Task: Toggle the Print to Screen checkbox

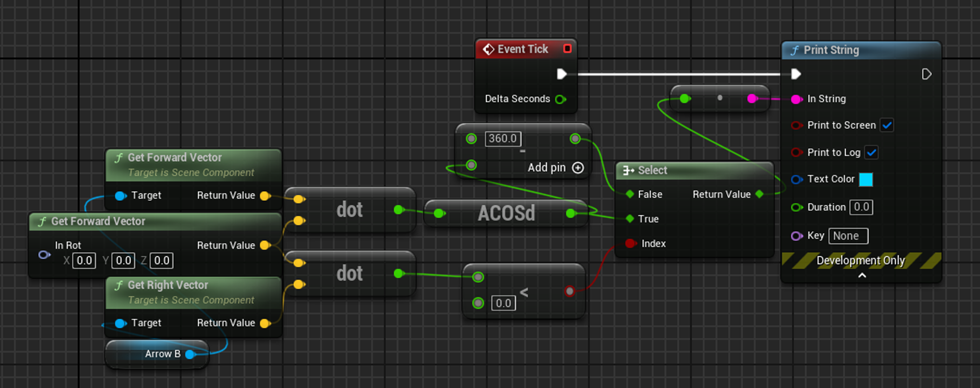Action: click(887, 125)
